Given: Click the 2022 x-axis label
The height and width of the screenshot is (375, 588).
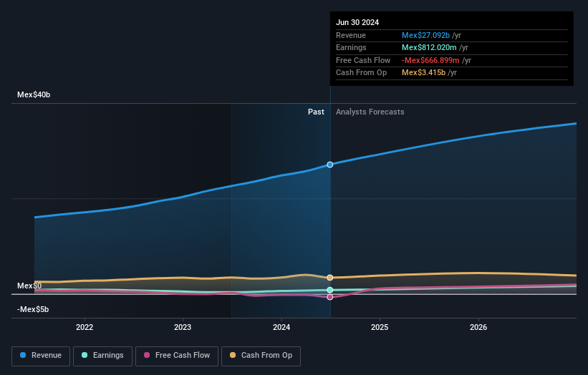Looking at the screenshot, I should 85,327.
